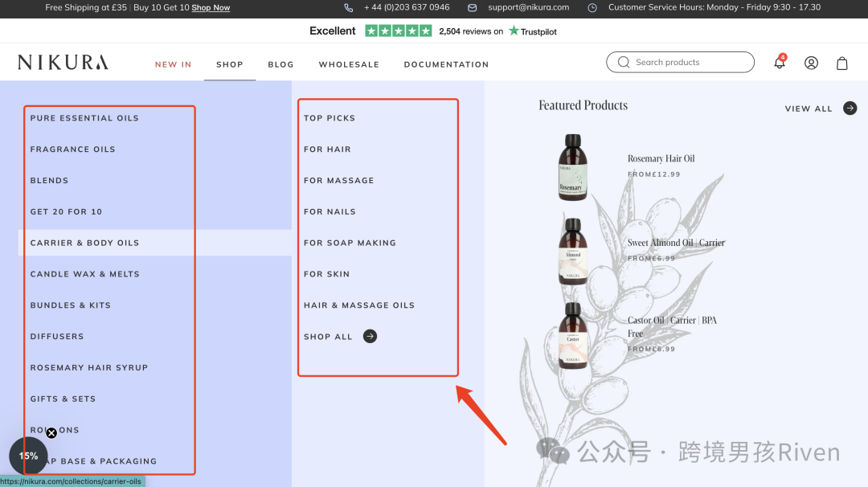Click the Castor Oil bottle image
Viewport: 868px width, 487px height.
pos(573,336)
